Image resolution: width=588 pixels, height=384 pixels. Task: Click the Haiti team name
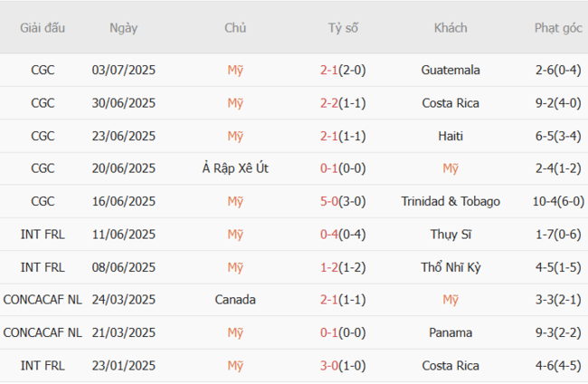(450, 136)
